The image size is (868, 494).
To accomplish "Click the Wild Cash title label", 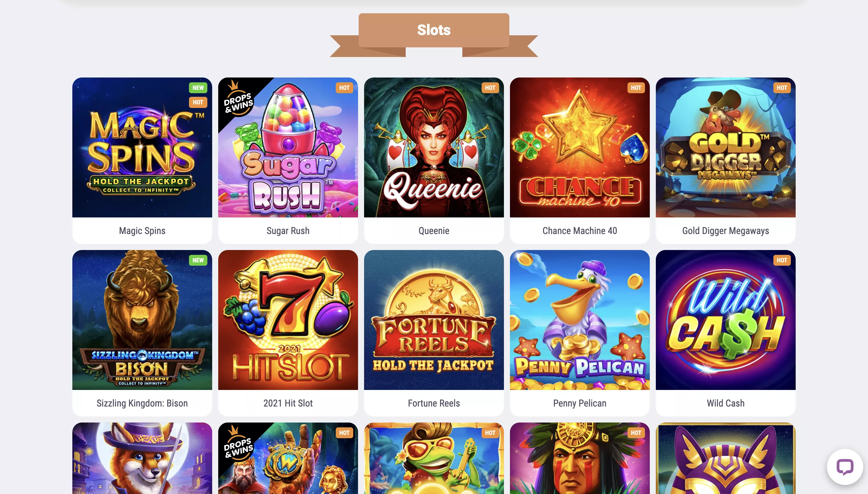I will point(726,403).
